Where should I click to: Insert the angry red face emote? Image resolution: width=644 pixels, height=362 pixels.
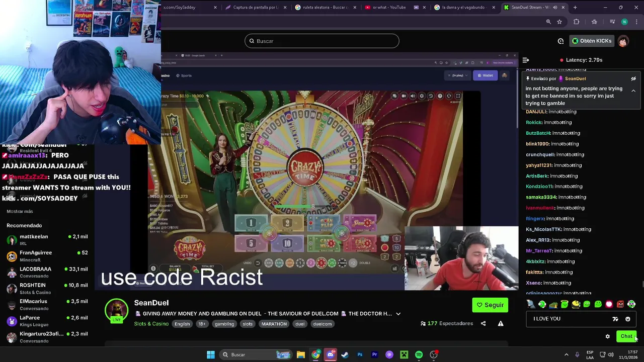(620, 304)
